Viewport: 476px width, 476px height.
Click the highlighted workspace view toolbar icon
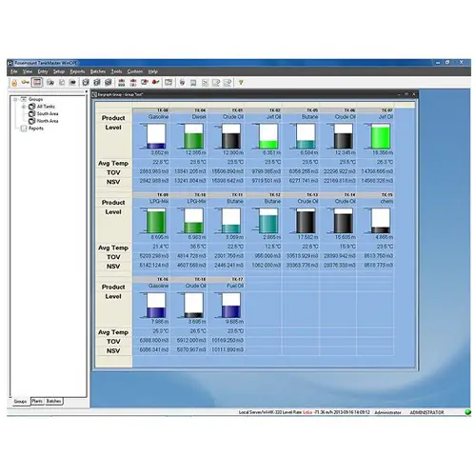point(37,83)
